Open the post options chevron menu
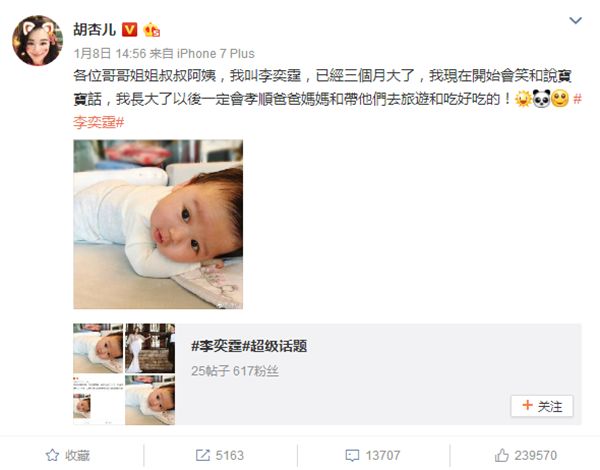 (576, 20)
